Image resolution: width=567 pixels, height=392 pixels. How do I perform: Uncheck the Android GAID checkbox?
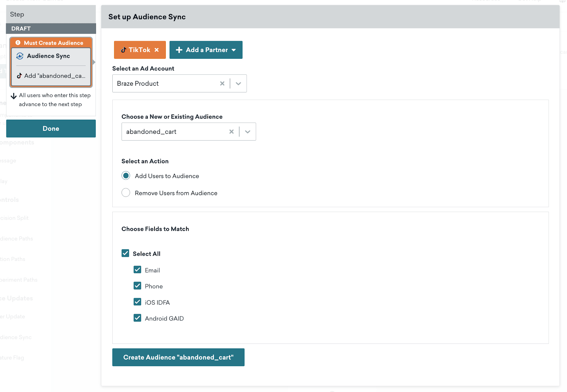[x=137, y=318]
